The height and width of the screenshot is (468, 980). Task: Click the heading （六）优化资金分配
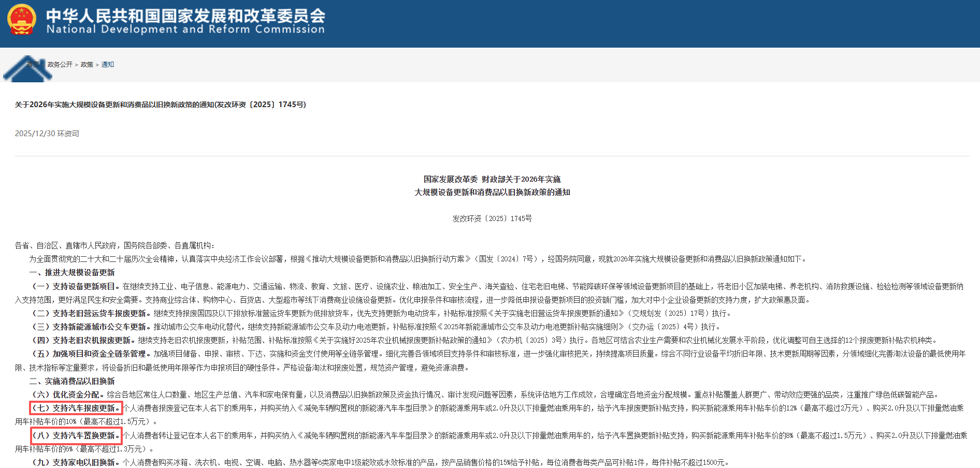68,394
